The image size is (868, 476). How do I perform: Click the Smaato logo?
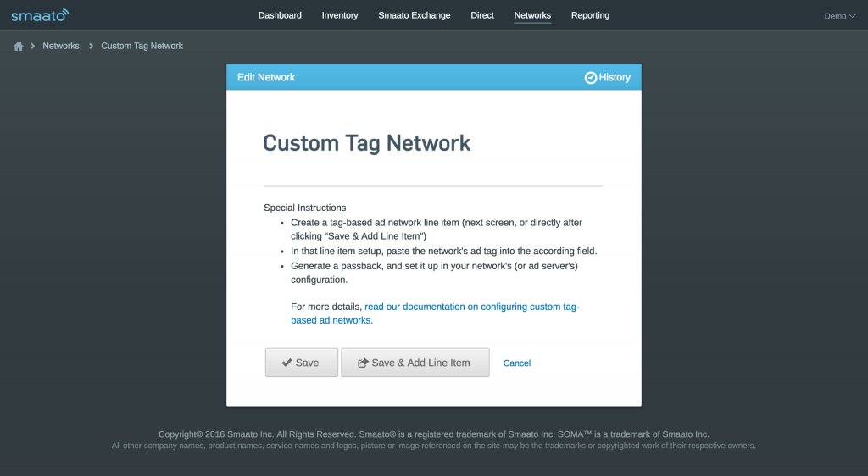[40, 15]
